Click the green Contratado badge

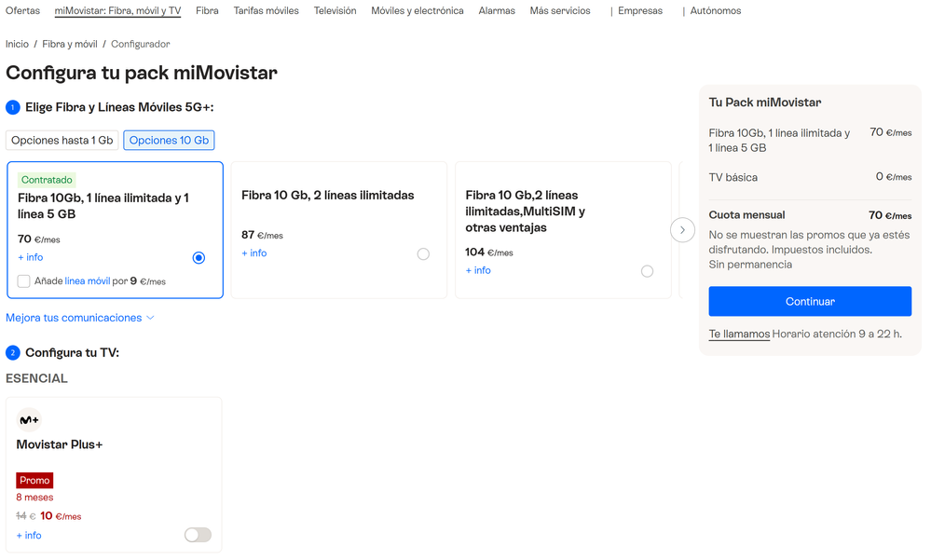point(47,180)
